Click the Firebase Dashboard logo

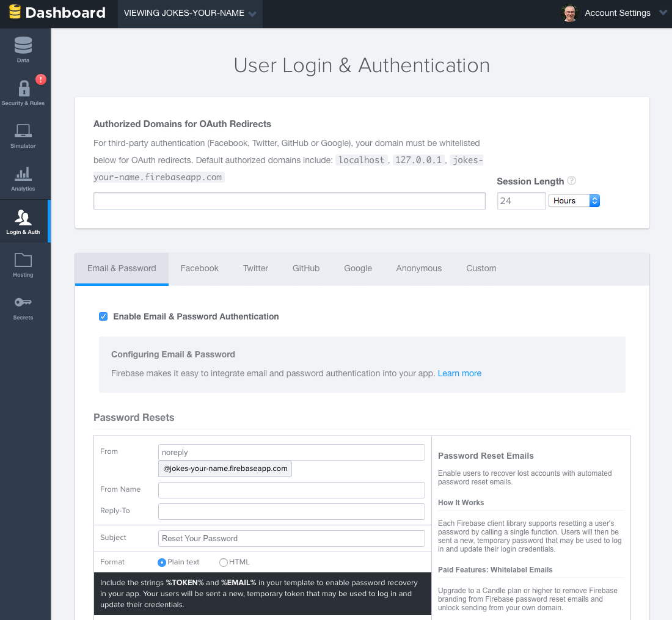coord(57,12)
